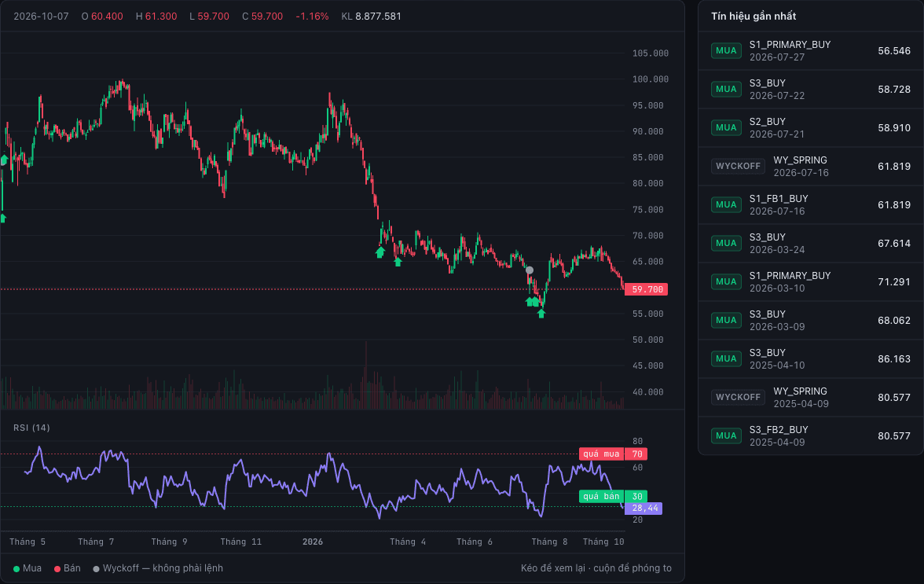Click the 80 level on the RSI axis

(x=638, y=441)
